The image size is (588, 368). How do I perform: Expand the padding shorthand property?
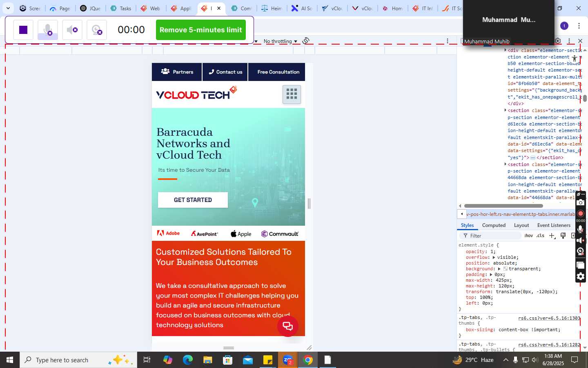pyautogui.click(x=491, y=275)
